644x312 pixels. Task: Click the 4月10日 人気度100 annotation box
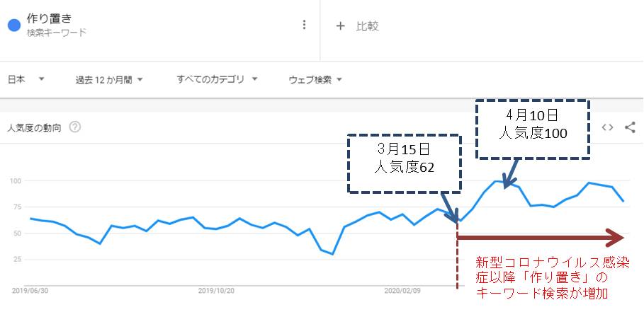pos(533,129)
